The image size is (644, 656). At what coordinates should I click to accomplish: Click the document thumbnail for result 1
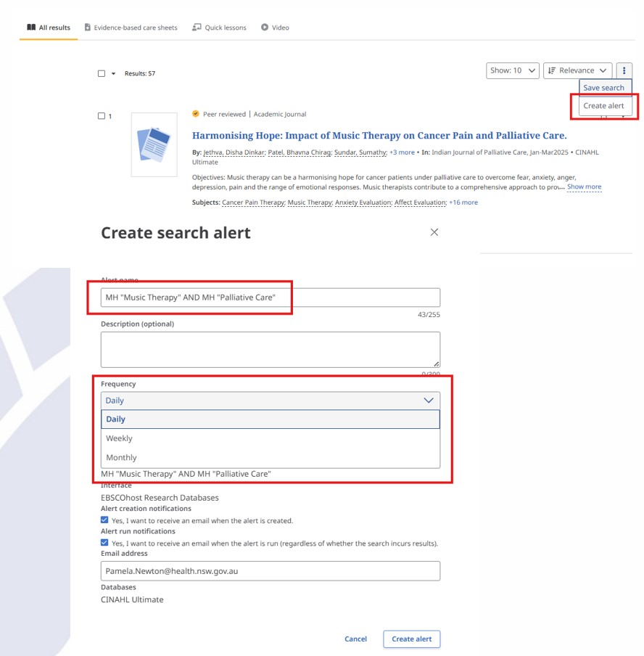pos(154,144)
